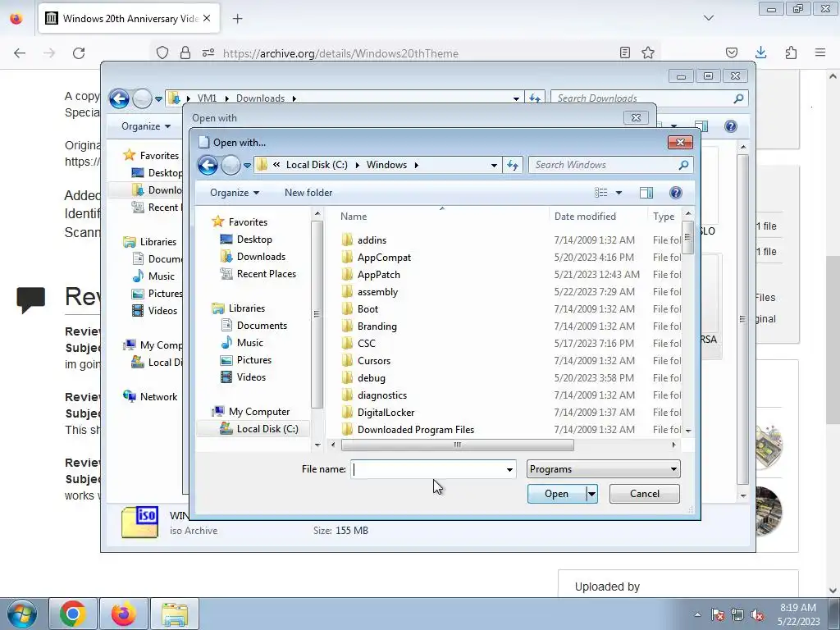840x630 pixels.
Task: Select Downloads in dialog favorites
Action: [x=261, y=257]
